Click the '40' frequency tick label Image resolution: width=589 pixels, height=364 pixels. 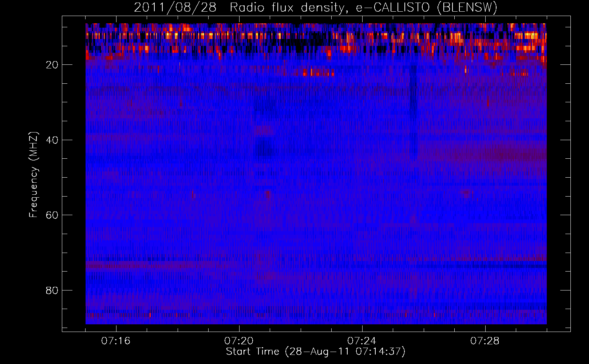(52, 140)
